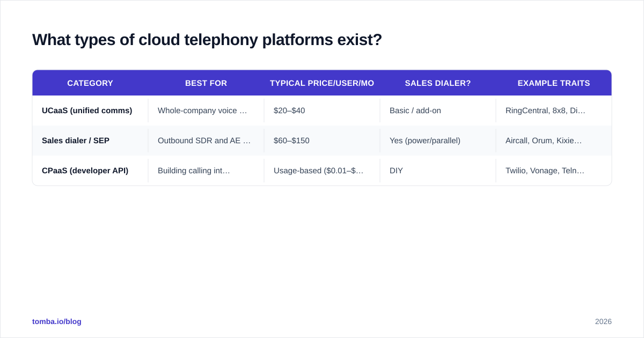Select the "CPaaS (developer API)" cell
This screenshot has height=338, width=644.
point(90,171)
